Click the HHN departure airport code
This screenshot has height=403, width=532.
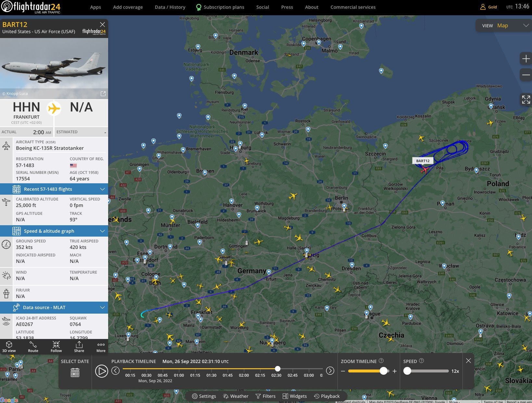tap(26, 107)
